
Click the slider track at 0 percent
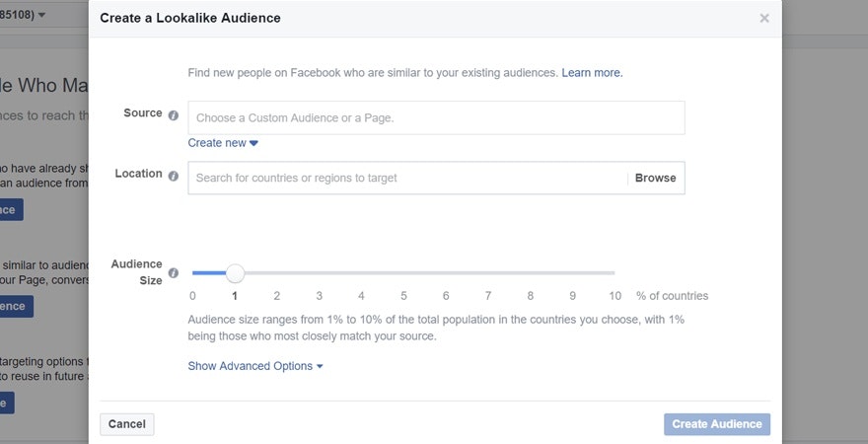tap(193, 273)
